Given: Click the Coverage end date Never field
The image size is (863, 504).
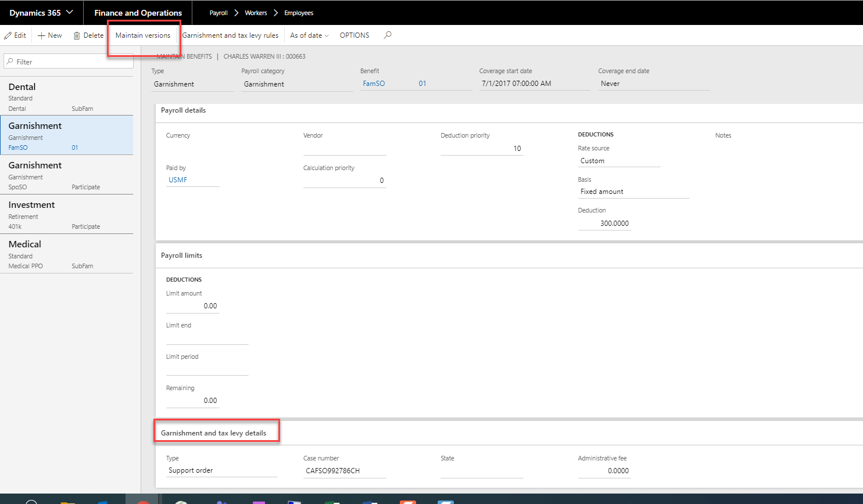Looking at the screenshot, I should pyautogui.click(x=654, y=84).
